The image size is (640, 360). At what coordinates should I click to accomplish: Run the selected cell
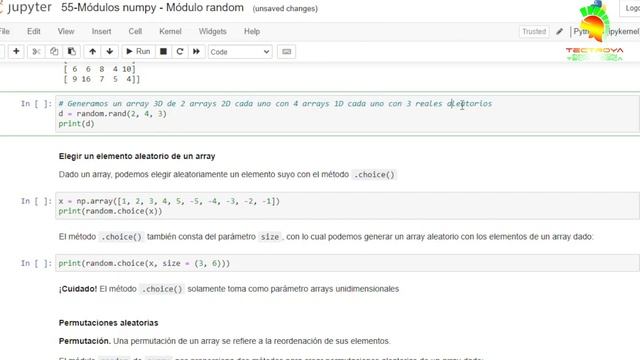pyautogui.click(x=138, y=51)
